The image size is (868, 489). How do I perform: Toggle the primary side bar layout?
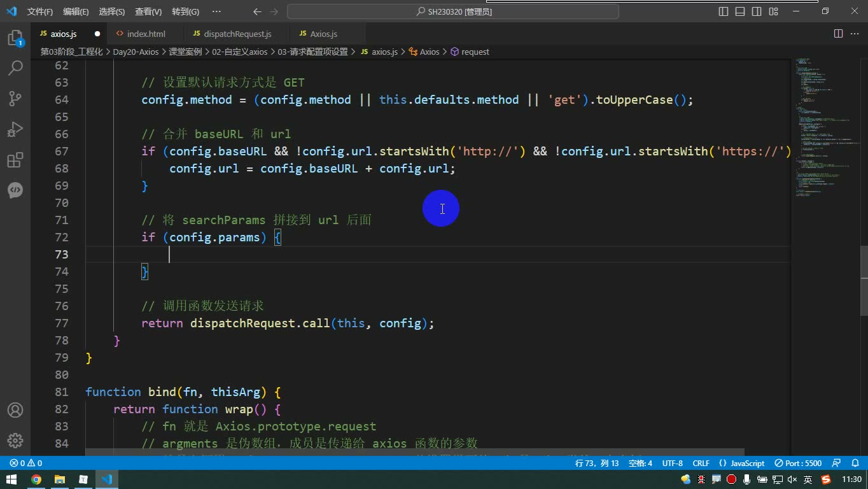(724, 11)
